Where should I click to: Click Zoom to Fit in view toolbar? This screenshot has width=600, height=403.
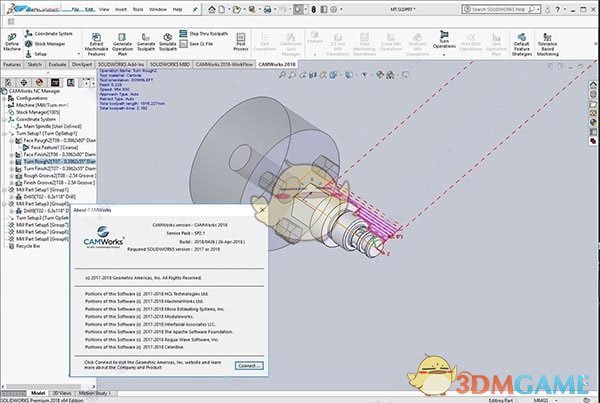point(282,75)
